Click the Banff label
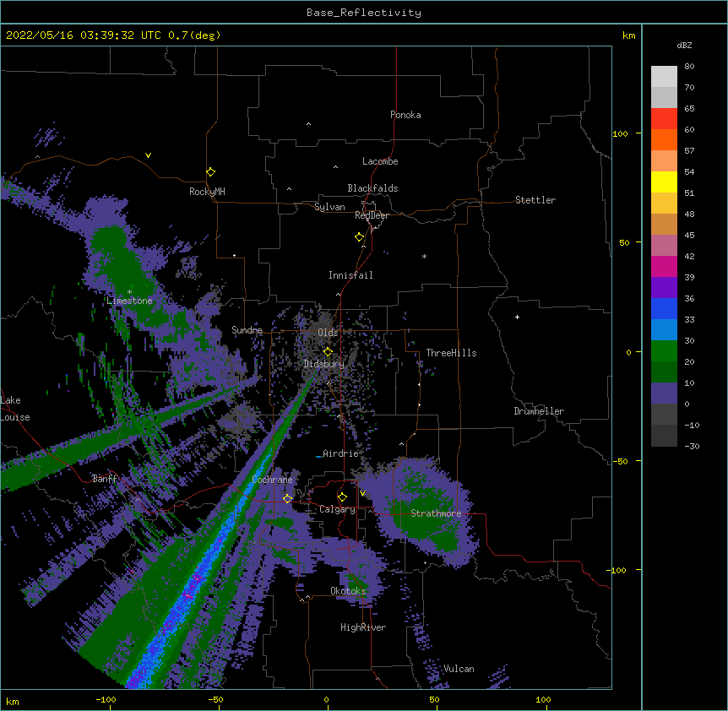Screen dimensions: 728x711 coord(105,479)
